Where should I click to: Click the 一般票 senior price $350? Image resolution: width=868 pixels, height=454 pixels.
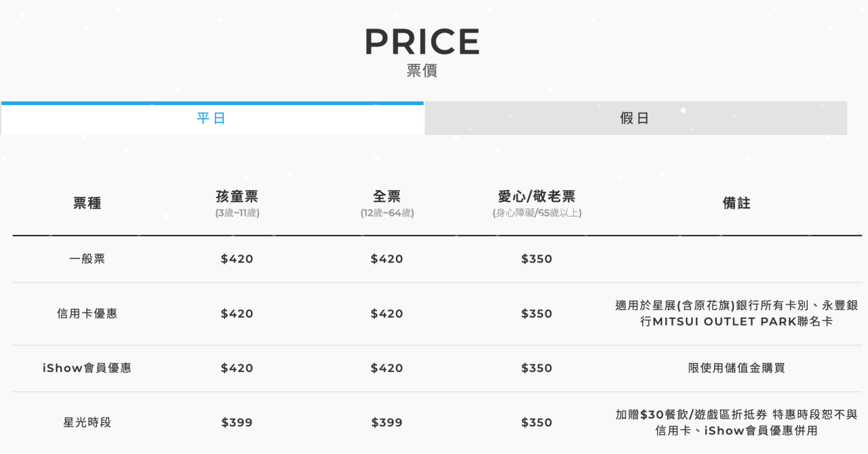537,259
